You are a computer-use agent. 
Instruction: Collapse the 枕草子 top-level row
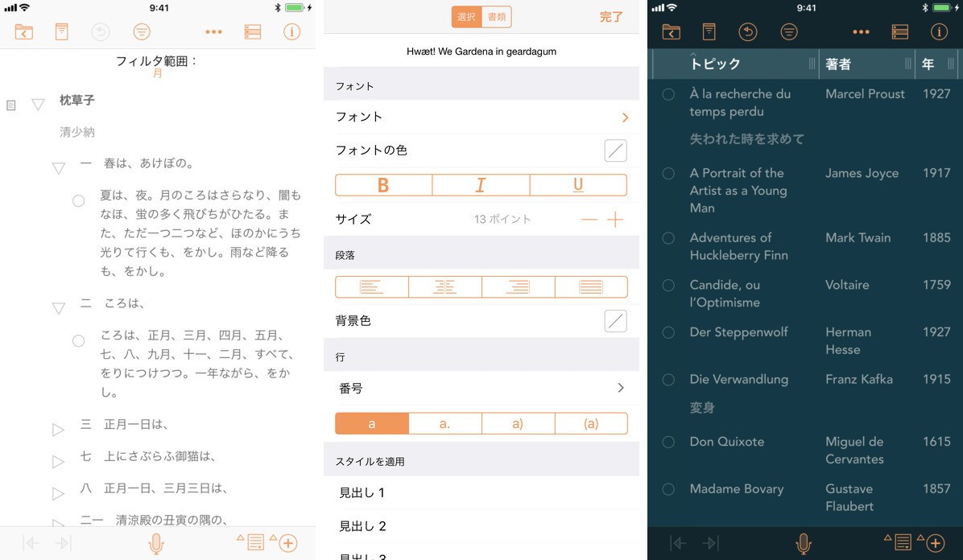pos(38,105)
